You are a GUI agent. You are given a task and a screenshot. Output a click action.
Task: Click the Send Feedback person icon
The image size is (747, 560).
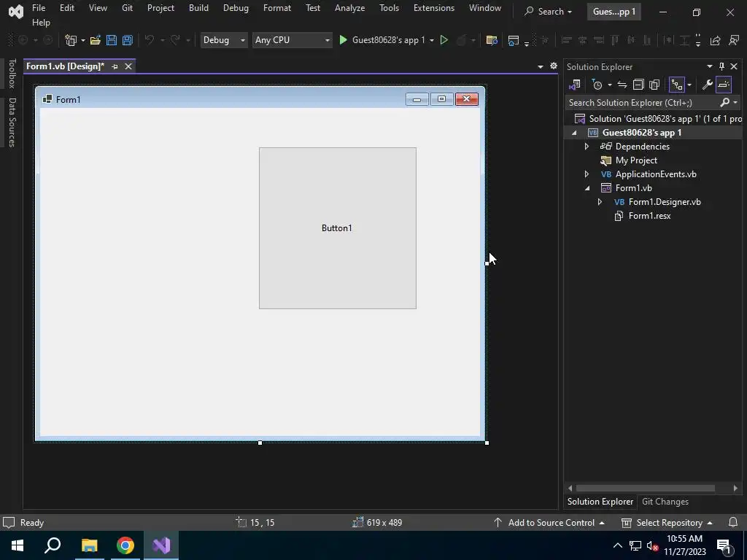click(734, 41)
